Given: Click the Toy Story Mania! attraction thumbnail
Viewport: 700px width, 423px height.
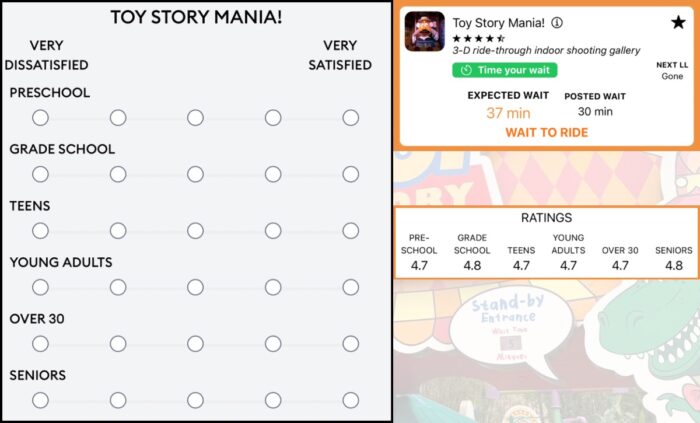Looking at the screenshot, I should tap(424, 32).
